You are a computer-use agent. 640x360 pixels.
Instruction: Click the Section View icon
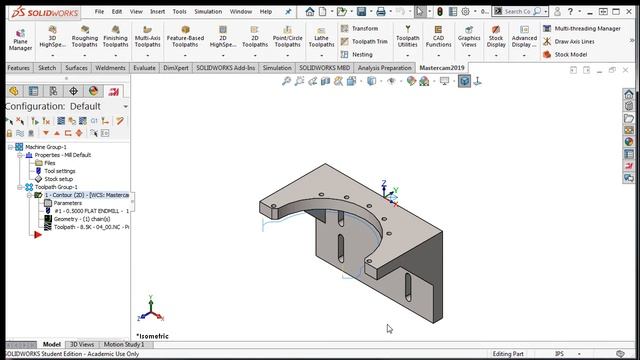pyautogui.click(x=325, y=81)
